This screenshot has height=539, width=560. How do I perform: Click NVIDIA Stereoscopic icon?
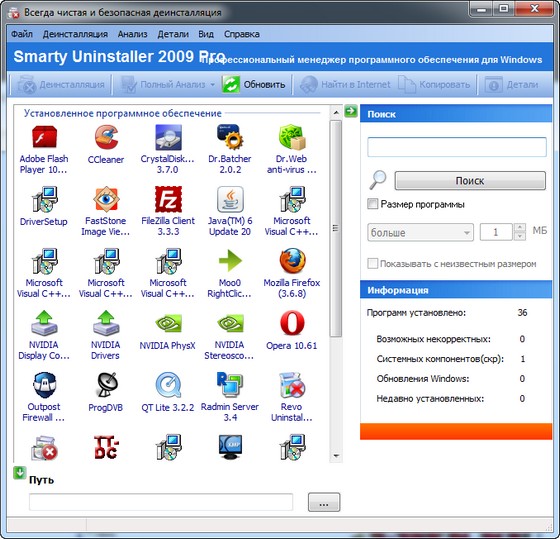230,323
